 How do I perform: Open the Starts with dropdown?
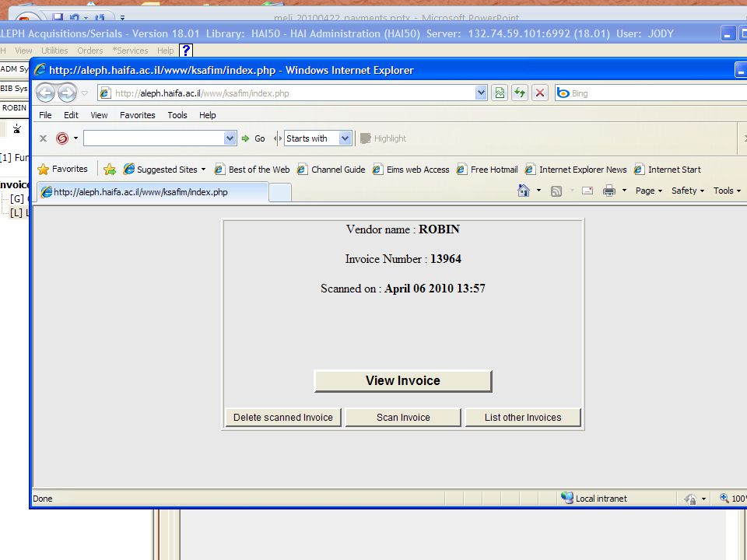tap(317, 138)
